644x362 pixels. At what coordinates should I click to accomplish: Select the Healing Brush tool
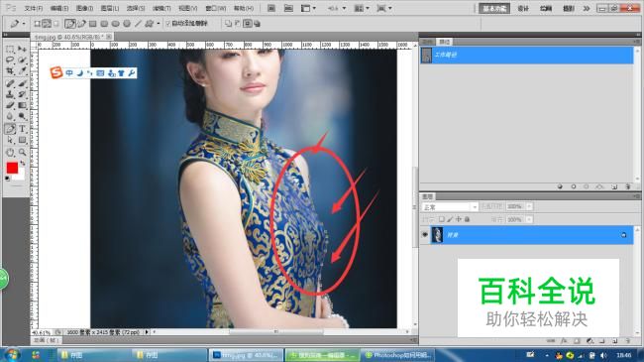click(10, 83)
